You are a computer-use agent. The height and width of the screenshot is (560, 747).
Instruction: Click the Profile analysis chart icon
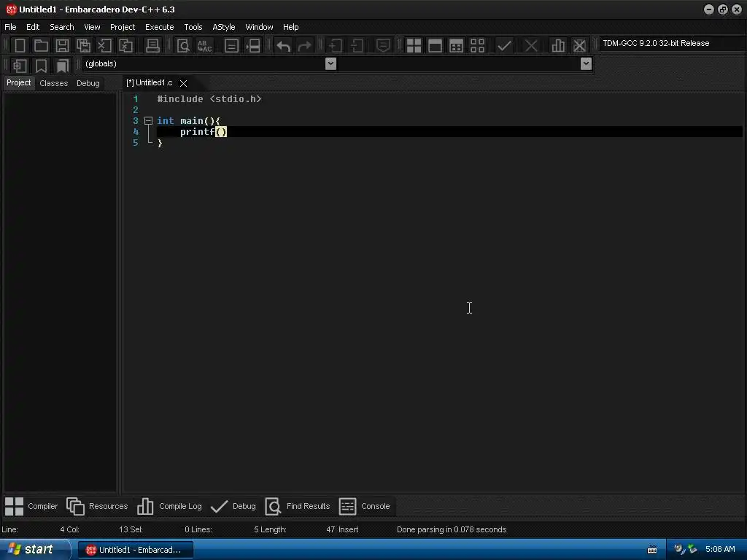[x=558, y=46]
